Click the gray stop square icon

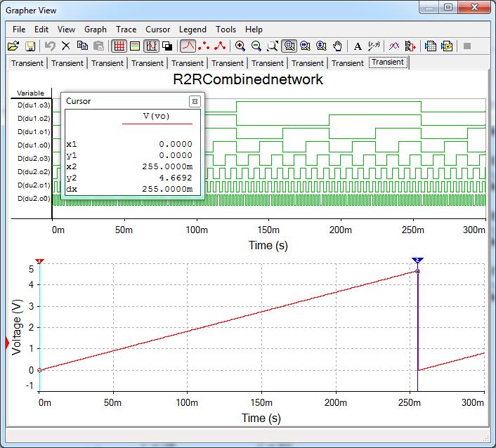pyautogui.click(x=467, y=46)
